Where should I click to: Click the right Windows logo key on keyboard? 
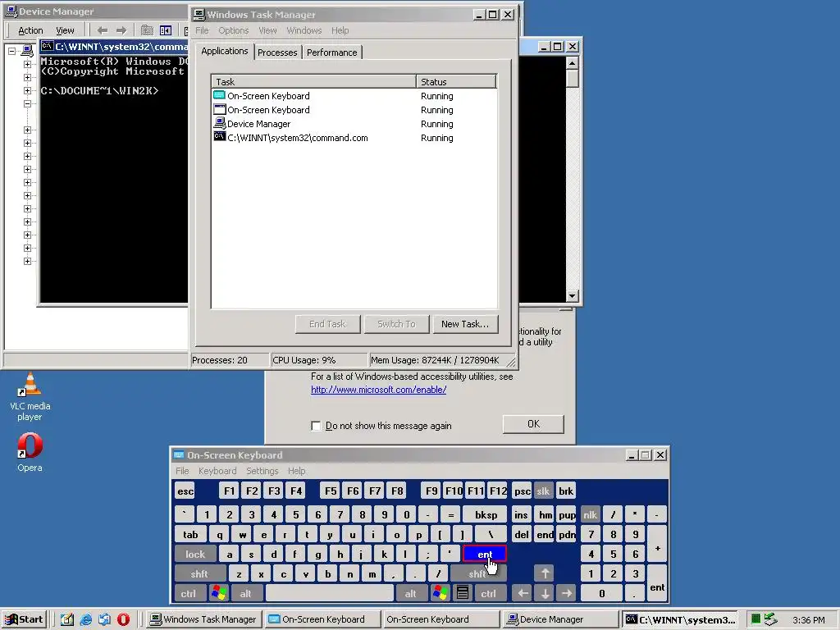[441, 593]
